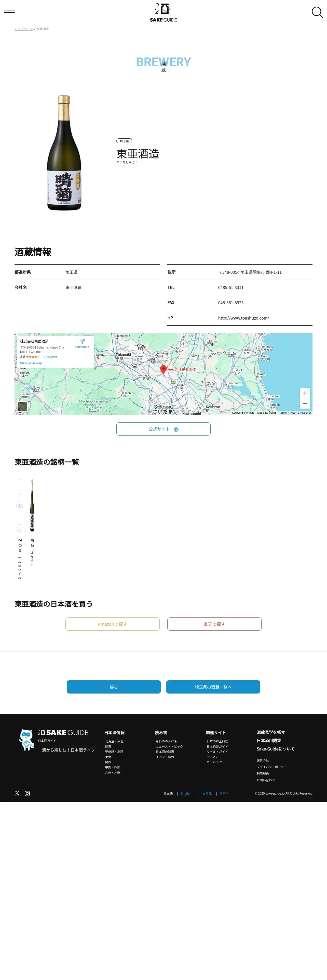327x980 pixels.
Task: Zoom out on the map
Action: pos(305,403)
